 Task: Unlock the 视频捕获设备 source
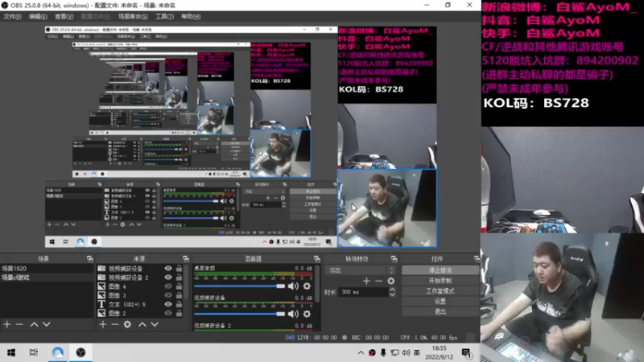(179, 269)
